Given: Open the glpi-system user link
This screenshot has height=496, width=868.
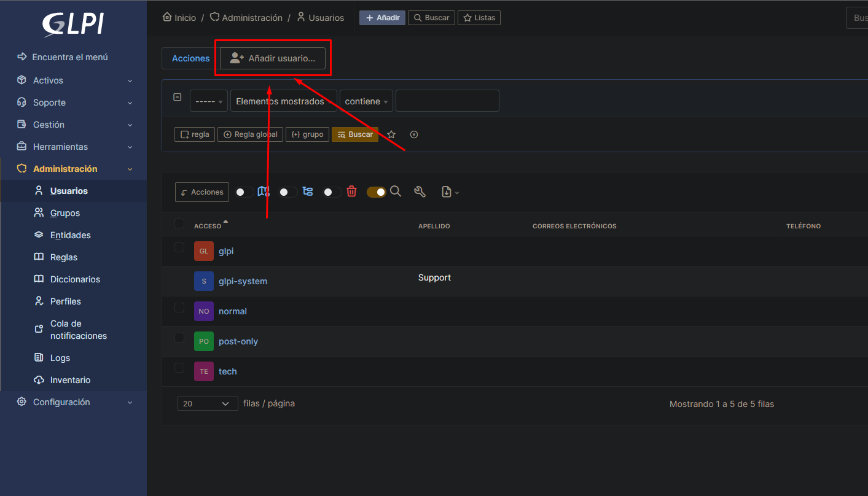Looking at the screenshot, I should pyautogui.click(x=243, y=281).
